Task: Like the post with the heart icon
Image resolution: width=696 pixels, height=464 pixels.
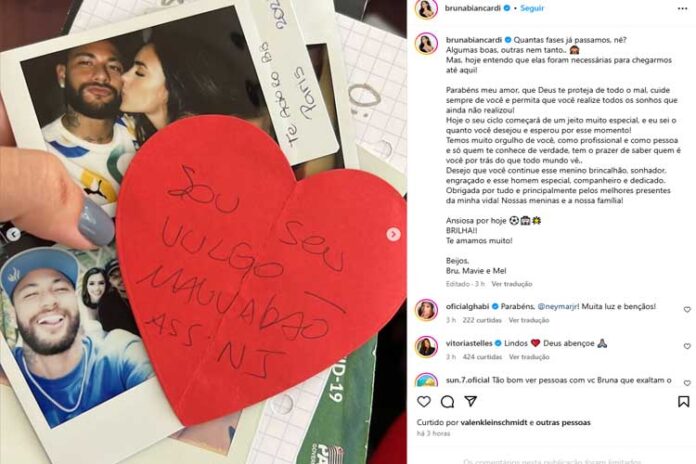Action: click(424, 401)
